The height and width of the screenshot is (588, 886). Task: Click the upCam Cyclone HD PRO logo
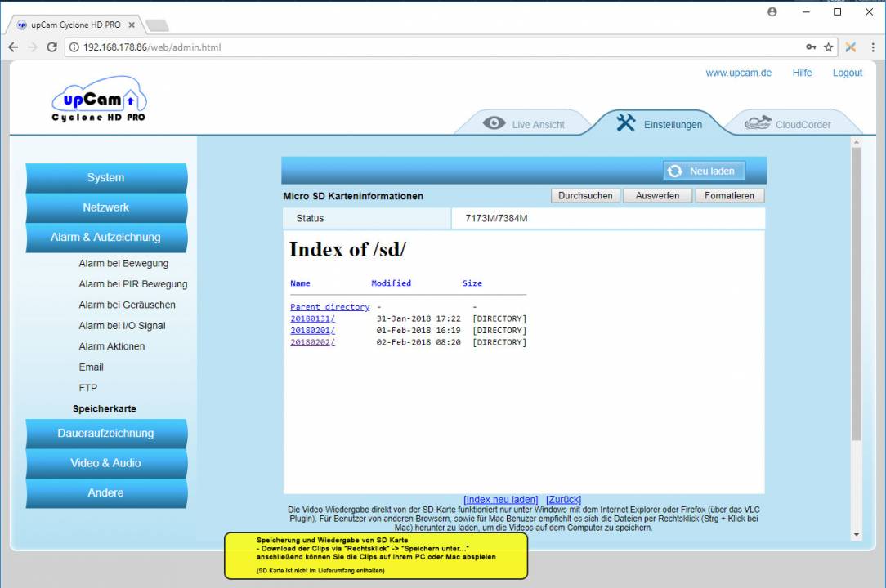point(99,99)
